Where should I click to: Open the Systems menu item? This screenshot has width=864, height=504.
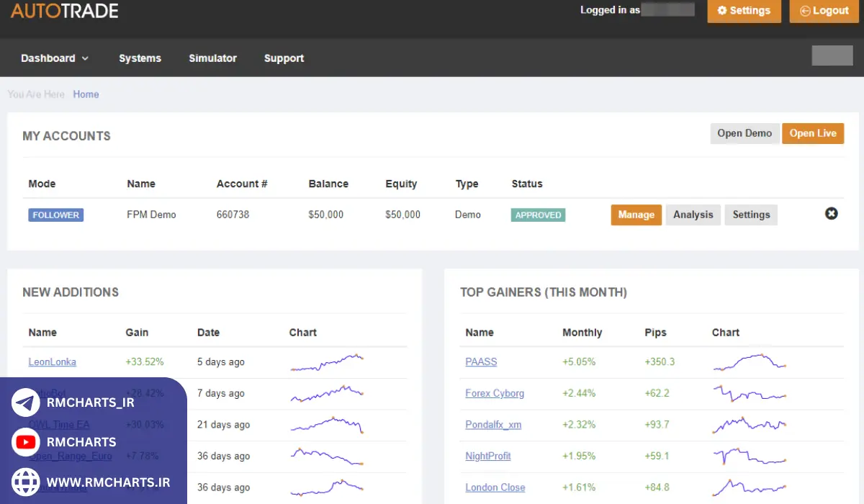pyautogui.click(x=140, y=58)
